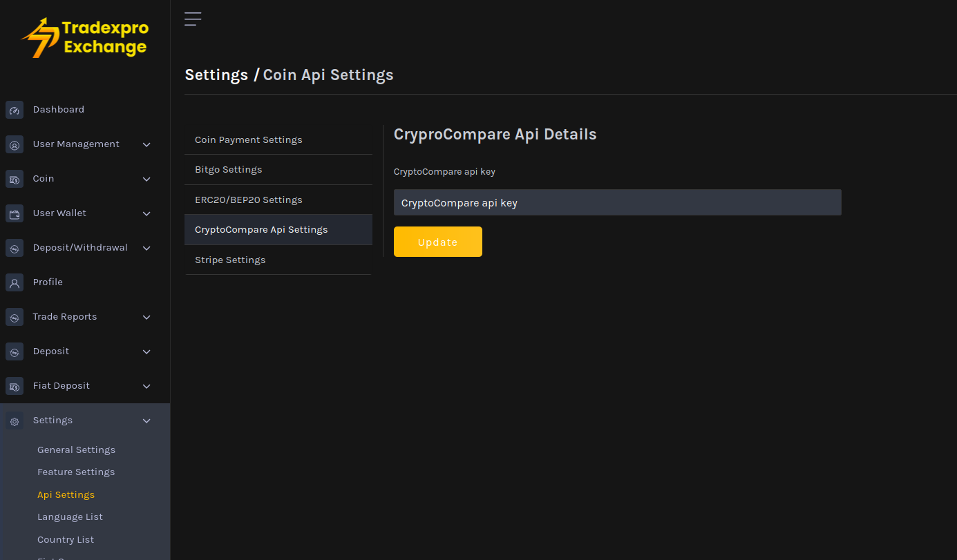957x560 pixels.
Task: Click the User Management icon
Action: [x=15, y=145]
